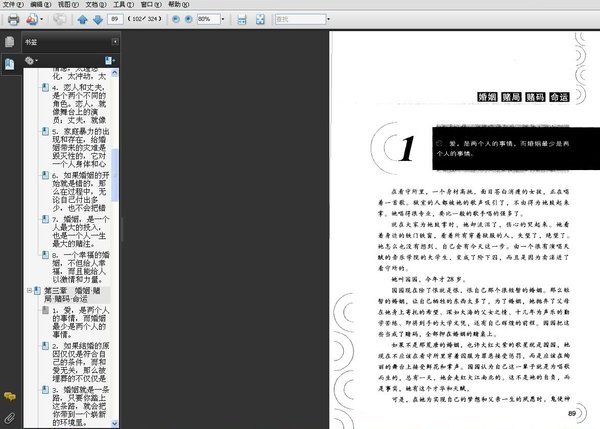The image size is (600, 429).
Task: Click the greyed collaborate globe icon
Action: click(x=59, y=19)
